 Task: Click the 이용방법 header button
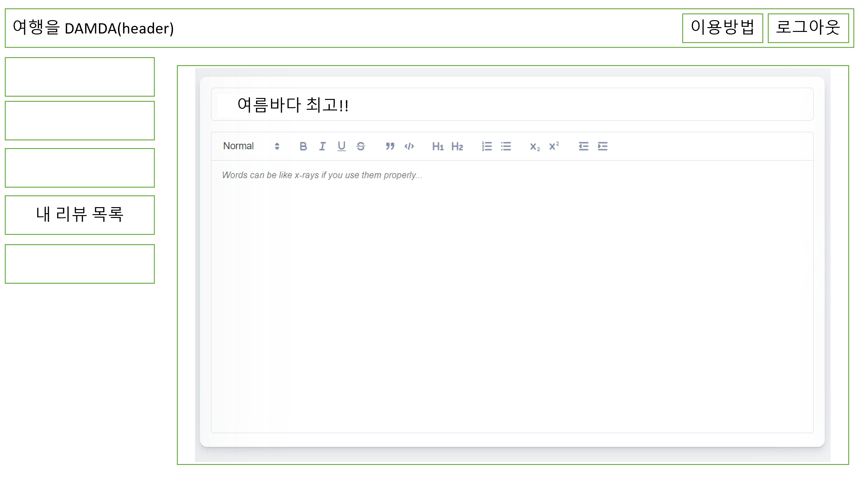722,28
